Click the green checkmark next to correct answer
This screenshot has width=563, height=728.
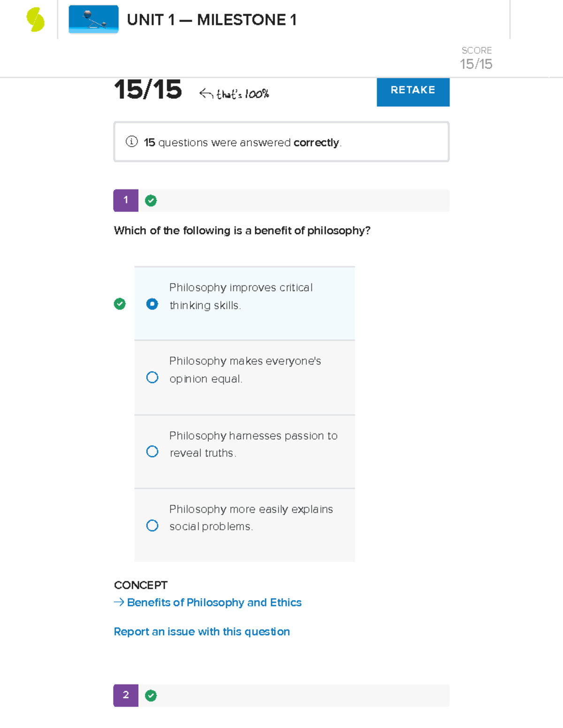(120, 304)
